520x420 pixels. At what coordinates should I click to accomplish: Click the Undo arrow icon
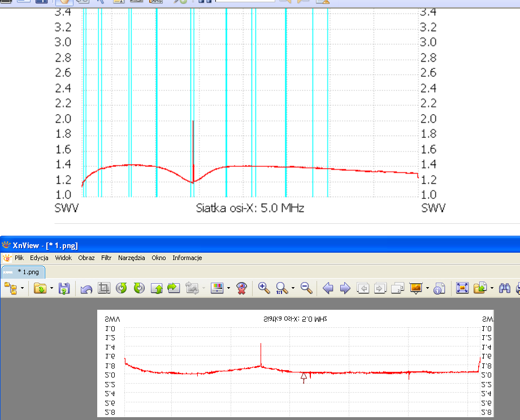86,288
